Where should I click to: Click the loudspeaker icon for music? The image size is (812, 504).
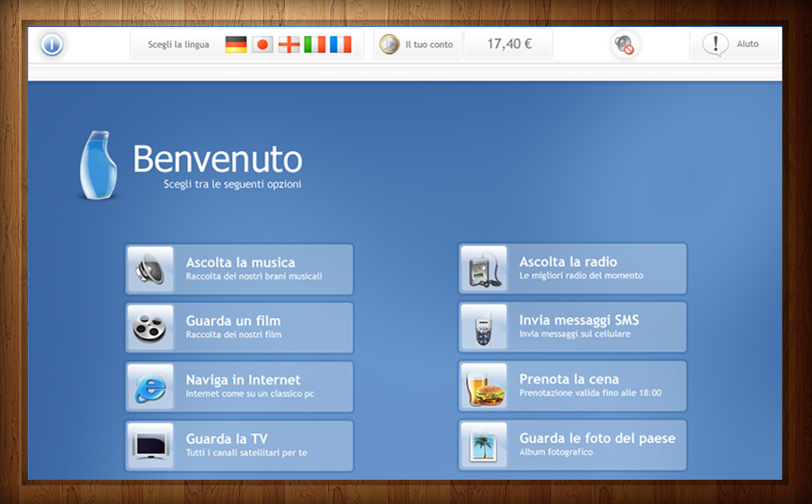pos(150,270)
